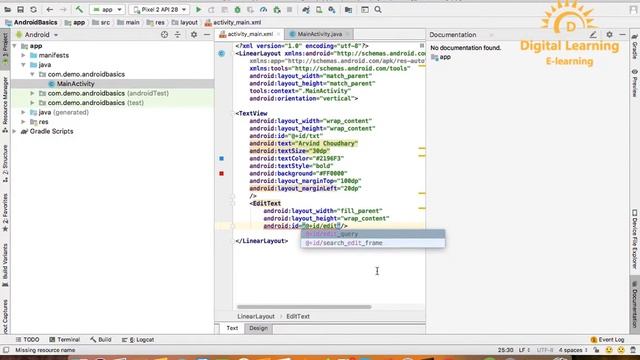Switch to the MainActivity.java editor tab
The image size is (640, 360).
pos(320,34)
